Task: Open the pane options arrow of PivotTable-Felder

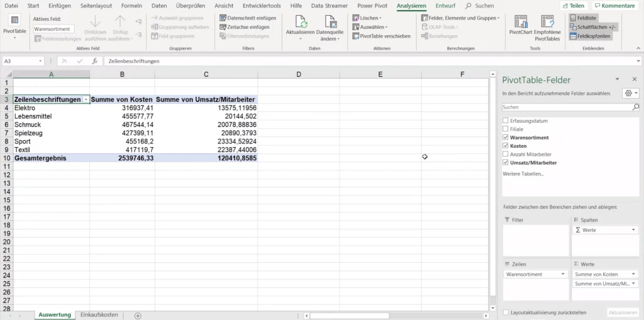Action: (x=617, y=79)
